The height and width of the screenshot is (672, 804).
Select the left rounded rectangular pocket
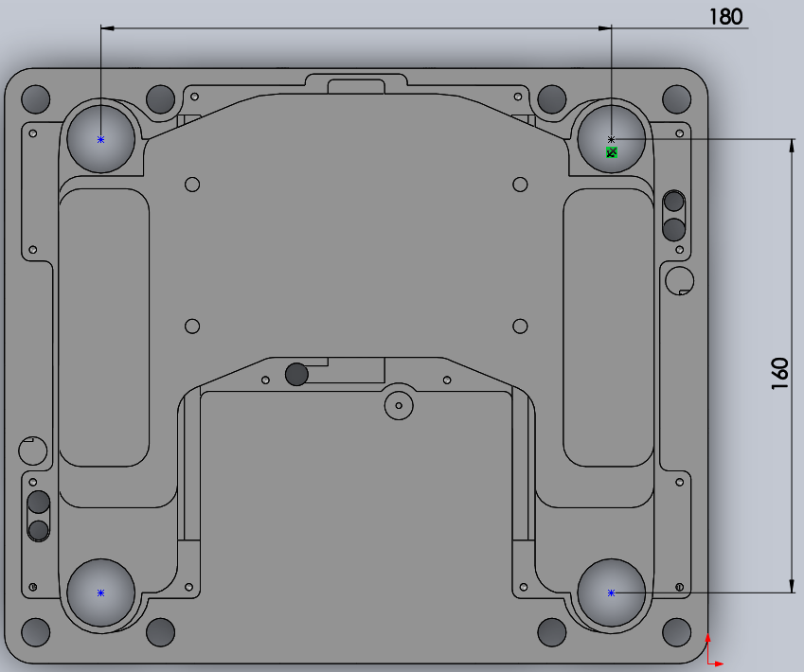(104, 327)
